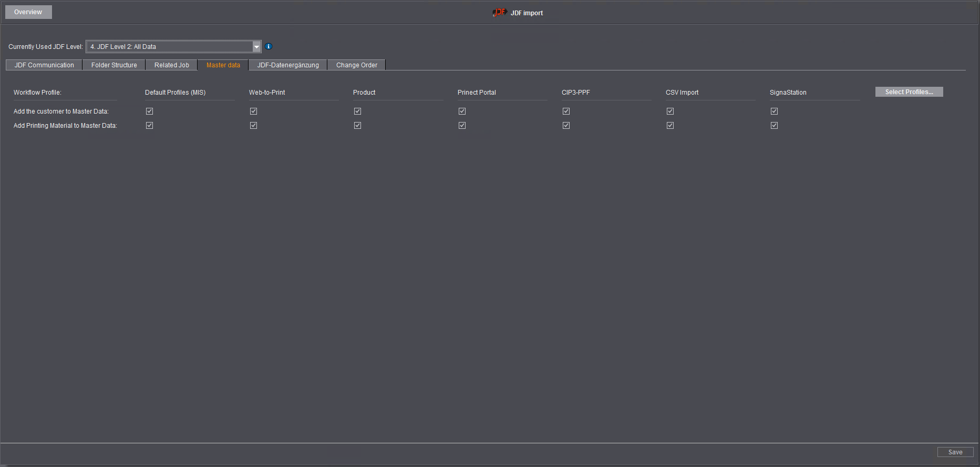Open the Change Order tab
The height and width of the screenshot is (467, 980).
pos(356,65)
